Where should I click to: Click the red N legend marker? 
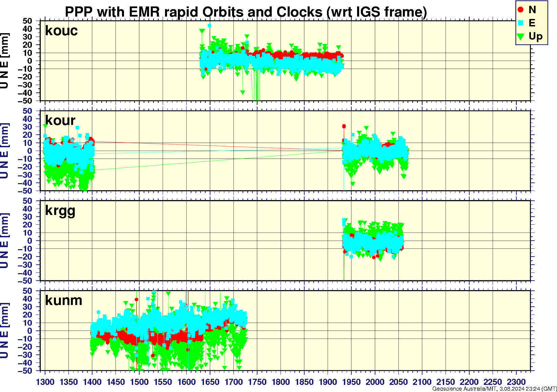(x=521, y=10)
